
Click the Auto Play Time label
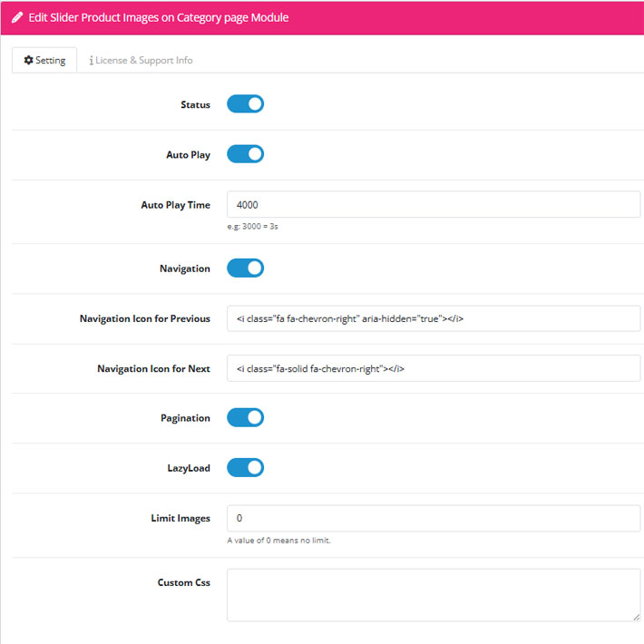176,205
